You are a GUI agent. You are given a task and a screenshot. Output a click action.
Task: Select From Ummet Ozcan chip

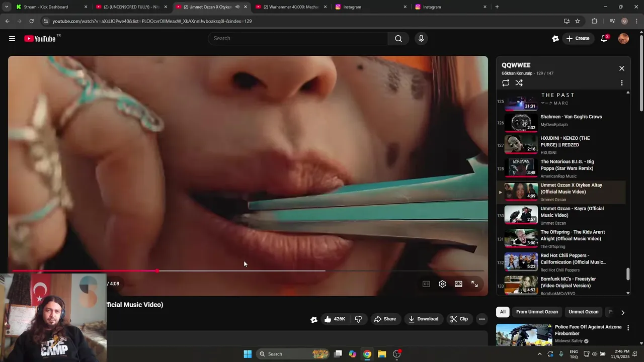coord(537,312)
